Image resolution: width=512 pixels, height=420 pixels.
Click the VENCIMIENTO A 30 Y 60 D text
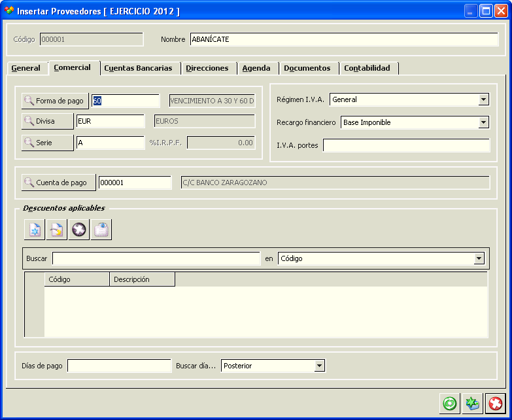click(x=212, y=101)
